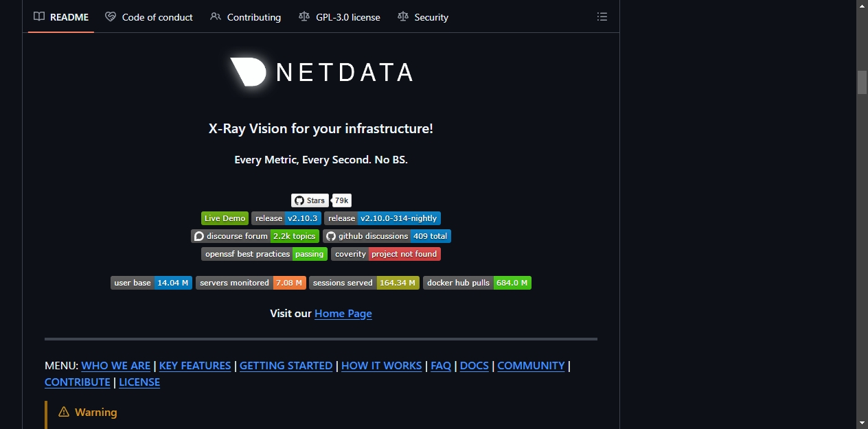Open the v2.10.0-314-nightly release badge
The image size is (868, 429).
[x=382, y=218]
